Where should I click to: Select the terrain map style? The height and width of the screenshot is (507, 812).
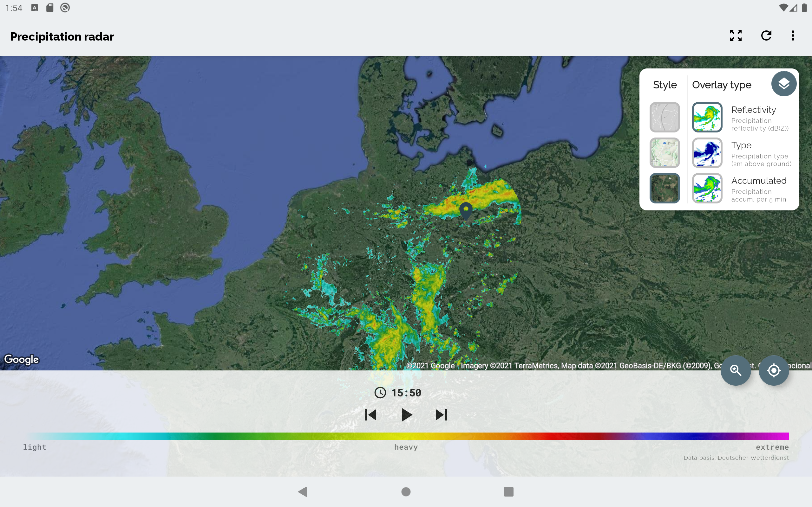point(665,152)
